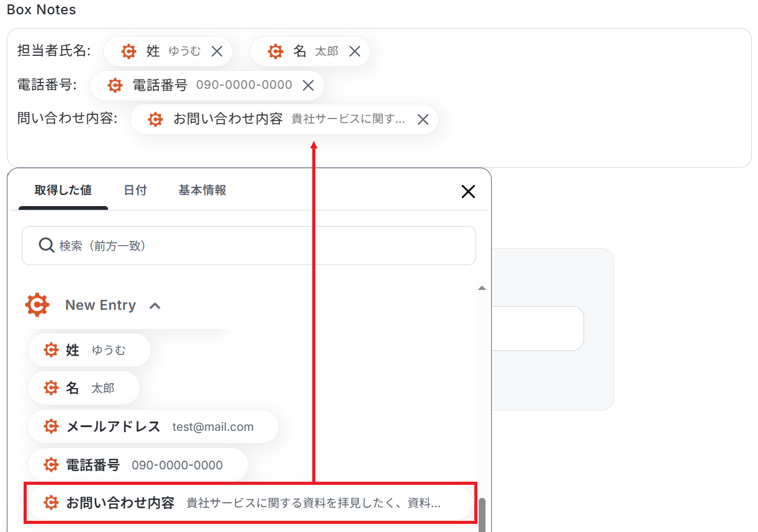
Task: Close the value picker panel with the X icon
Action: click(x=468, y=191)
